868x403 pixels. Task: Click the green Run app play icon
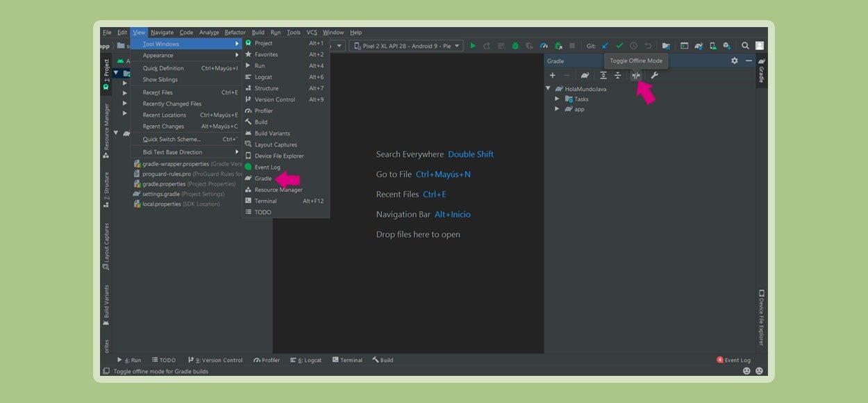pyautogui.click(x=473, y=46)
